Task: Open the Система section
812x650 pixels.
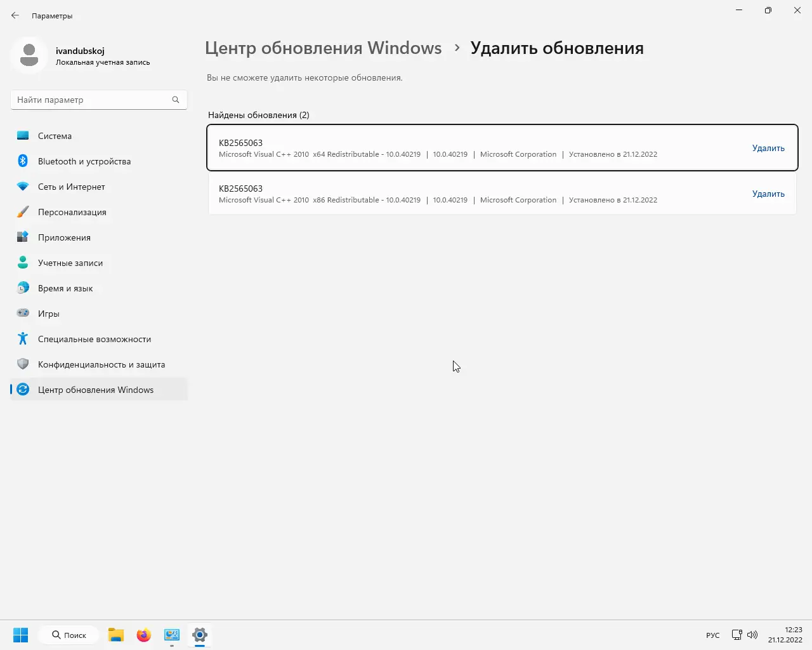Action: pos(99,136)
